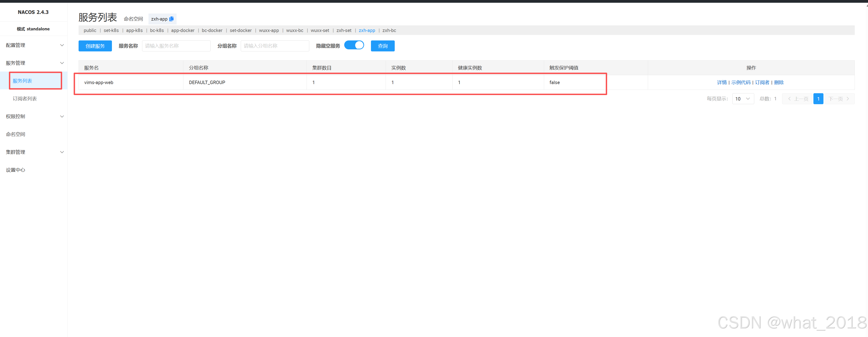Expand the 集群管理 menu chevron
This screenshot has width=868, height=337.
coord(62,152)
